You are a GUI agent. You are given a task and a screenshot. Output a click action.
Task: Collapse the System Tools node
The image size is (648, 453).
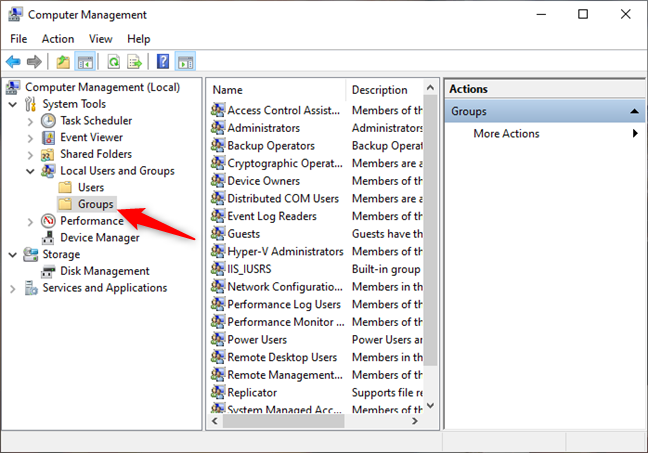click(x=13, y=105)
